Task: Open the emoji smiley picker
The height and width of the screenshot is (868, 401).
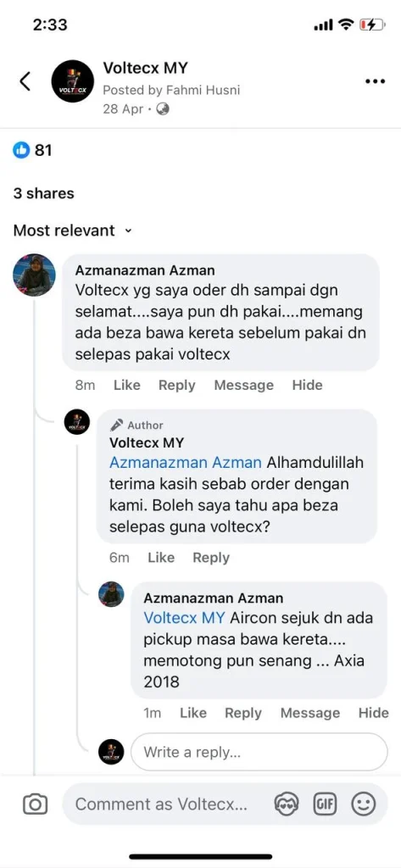Action: [x=364, y=804]
